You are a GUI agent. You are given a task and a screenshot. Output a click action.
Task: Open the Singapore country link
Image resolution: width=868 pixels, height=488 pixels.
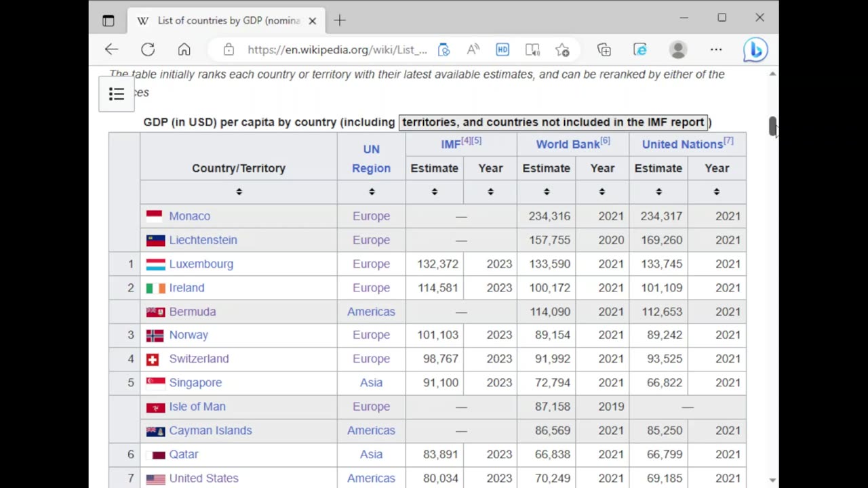tap(195, 383)
